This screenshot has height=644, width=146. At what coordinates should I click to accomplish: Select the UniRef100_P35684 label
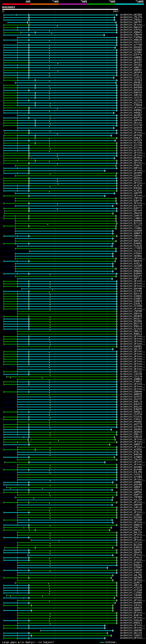(131, 105)
